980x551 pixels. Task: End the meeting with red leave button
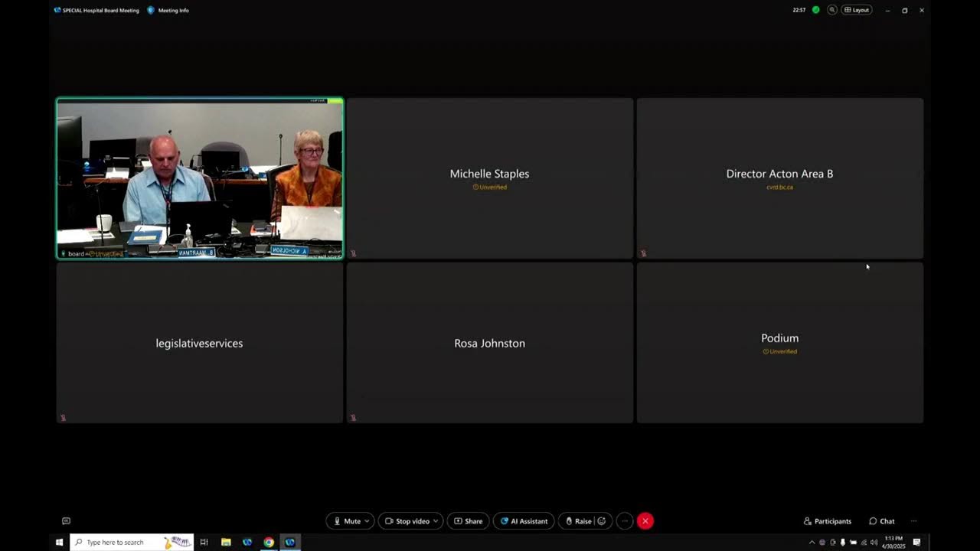pos(645,521)
